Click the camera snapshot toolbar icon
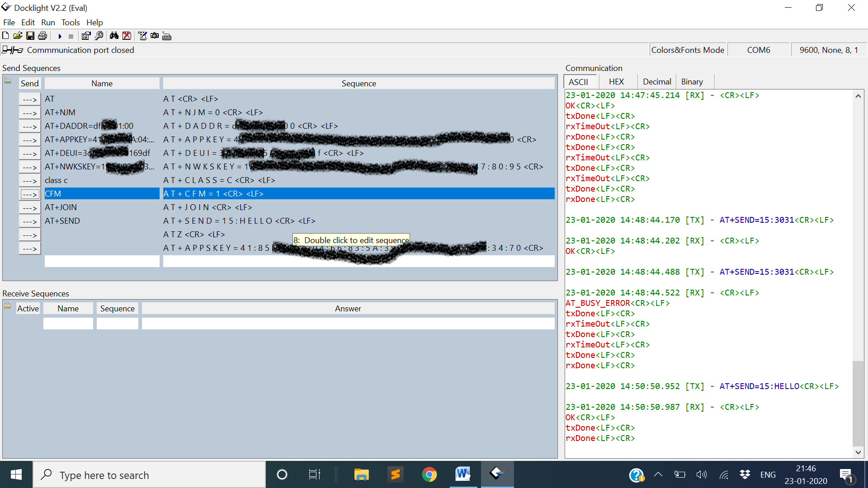The image size is (868, 488). point(155,36)
